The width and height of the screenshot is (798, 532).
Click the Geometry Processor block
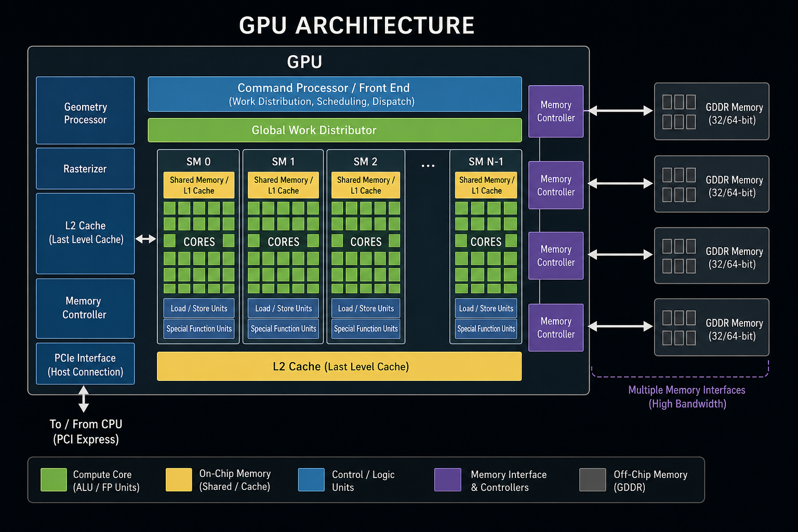point(85,111)
